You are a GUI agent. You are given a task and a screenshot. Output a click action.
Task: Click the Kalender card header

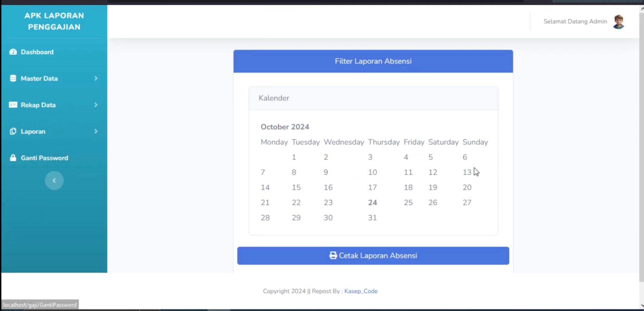(373, 98)
